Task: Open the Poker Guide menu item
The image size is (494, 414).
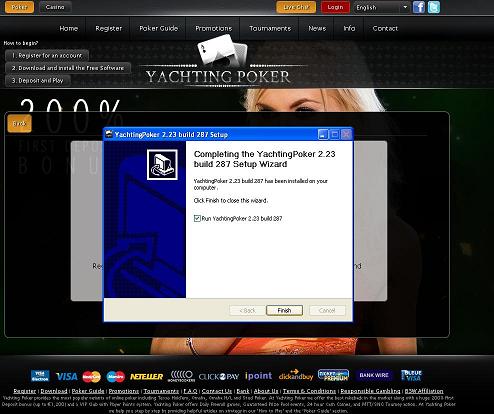Action: pyautogui.click(x=158, y=28)
